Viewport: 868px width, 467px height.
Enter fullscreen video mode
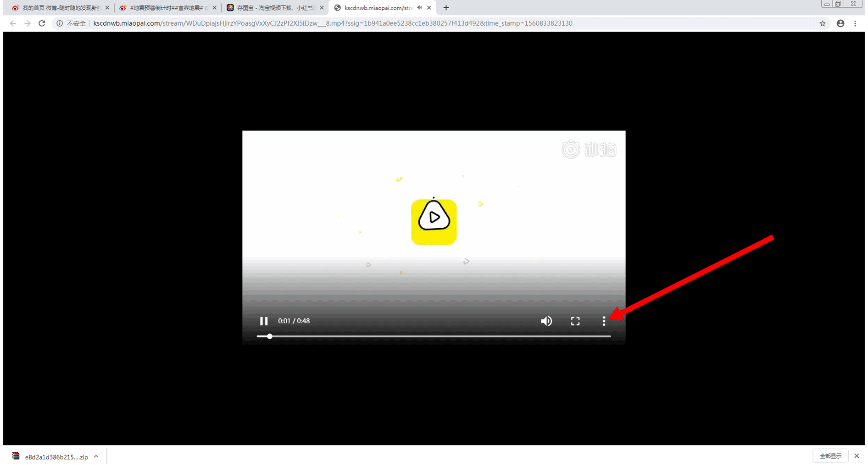pyautogui.click(x=575, y=321)
